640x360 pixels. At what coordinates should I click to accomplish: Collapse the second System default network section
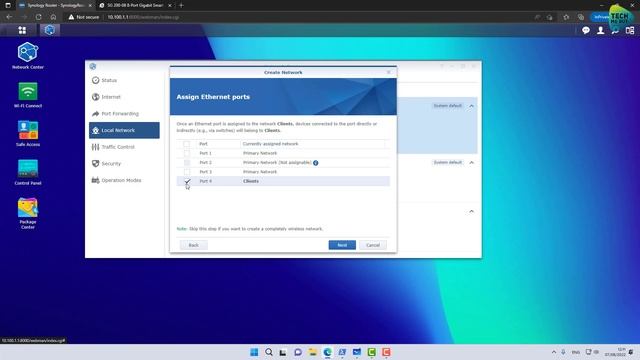click(x=471, y=162)
